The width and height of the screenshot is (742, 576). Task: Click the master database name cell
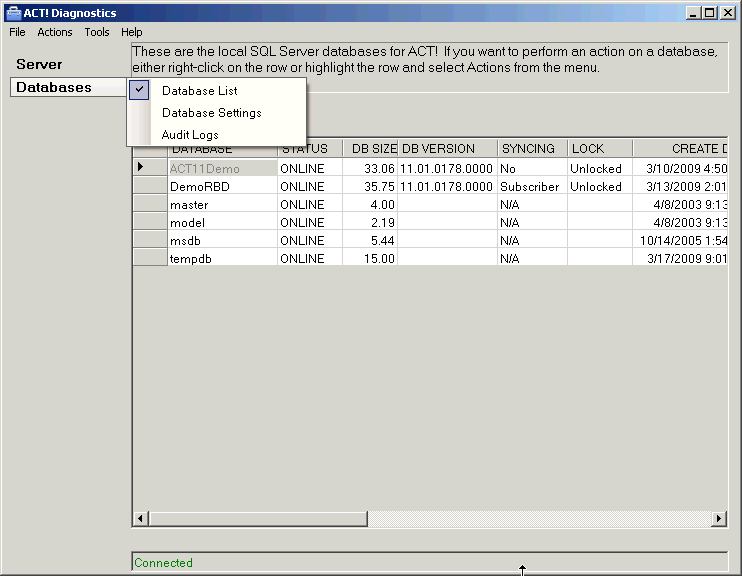pyautogui.click(x=189, y=204)
